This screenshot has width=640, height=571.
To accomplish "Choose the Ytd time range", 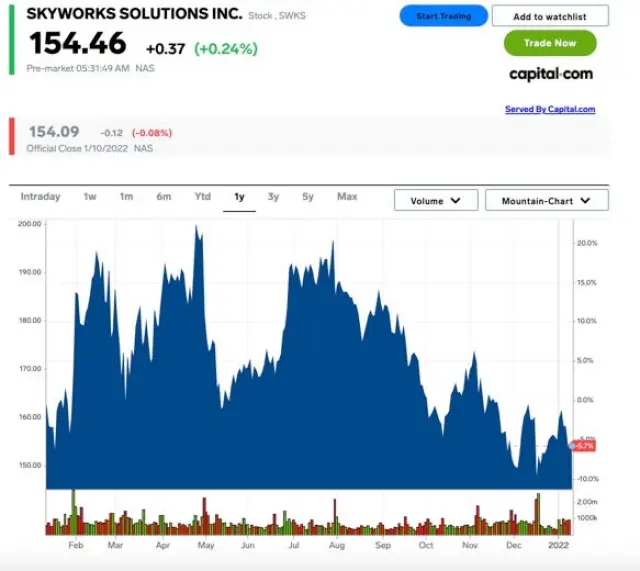I will (203, 197).
